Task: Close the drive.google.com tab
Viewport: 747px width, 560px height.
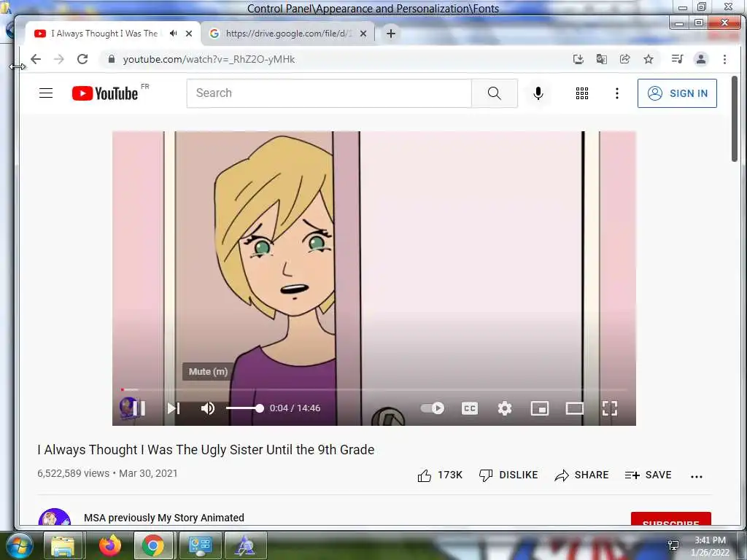Action: [363, 34]
